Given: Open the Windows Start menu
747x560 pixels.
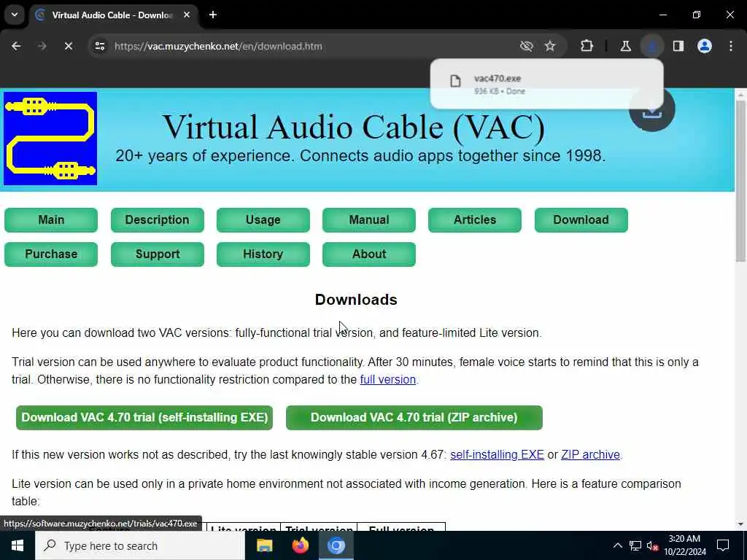Looking at the screenshot, I should pos(18,545).
